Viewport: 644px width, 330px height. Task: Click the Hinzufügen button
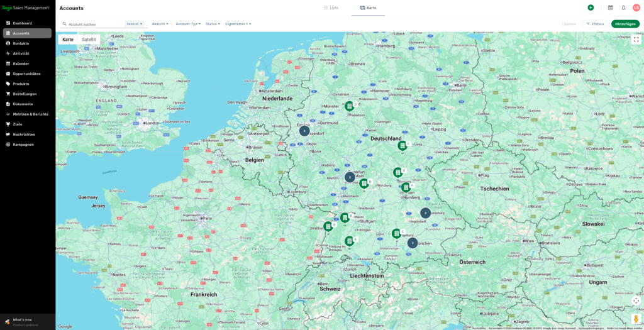click(x=626, y=24)
